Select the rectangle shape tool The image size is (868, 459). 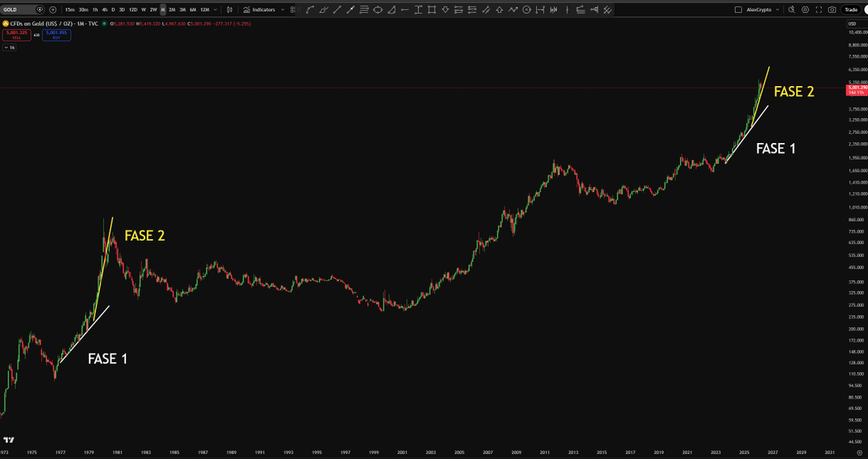tap(432, 10)
